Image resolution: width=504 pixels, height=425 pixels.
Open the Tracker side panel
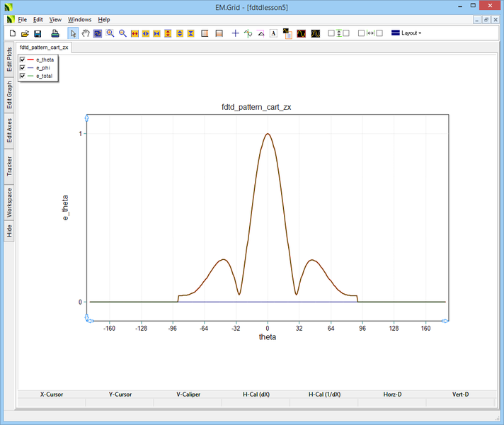[x=9, y=166]
